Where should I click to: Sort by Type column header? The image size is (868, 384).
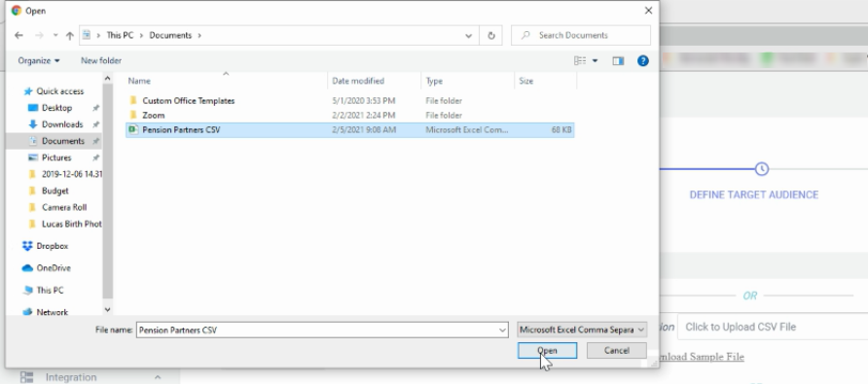pyautogui.click(x=434, y=81)
